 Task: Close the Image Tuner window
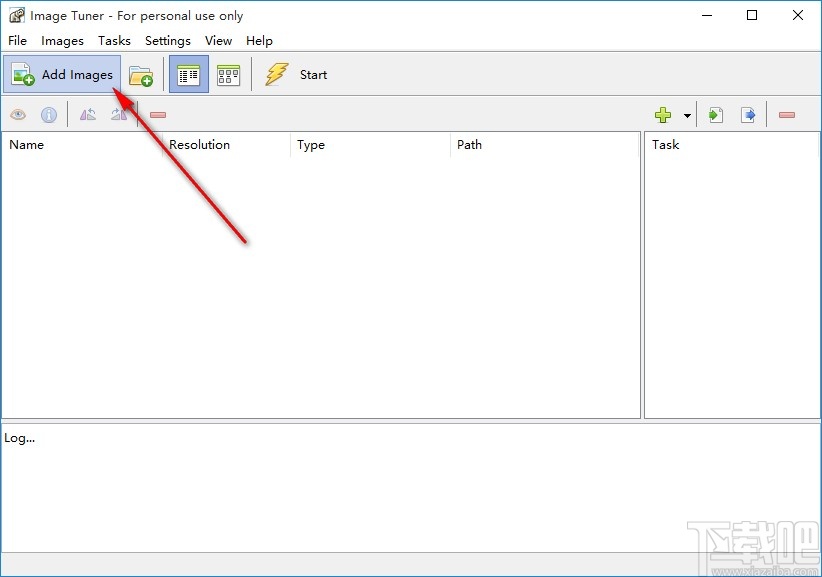click(797, 15)
